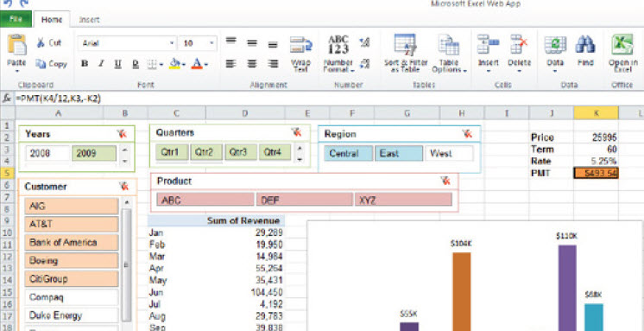Select the PMT result cell $493.54
Viewport: 644px width, 331px height.
596,173
